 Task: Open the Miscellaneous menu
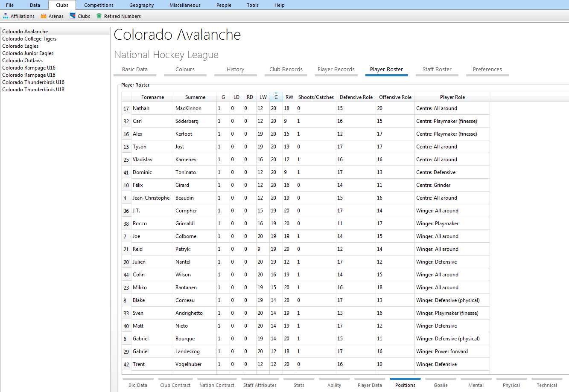pos(185,5)
